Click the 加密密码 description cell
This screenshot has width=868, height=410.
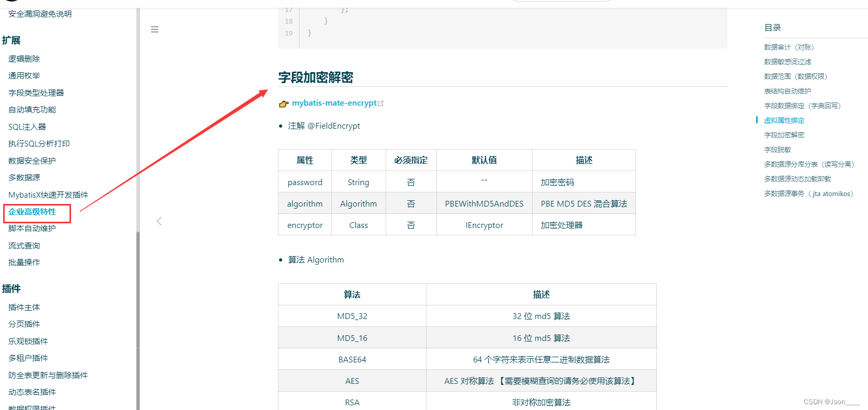[584, 182]
